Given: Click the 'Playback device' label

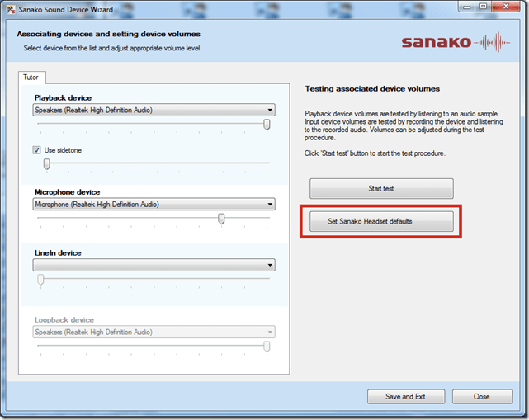Looking at the screenshot, I should [x=63, y=98].
